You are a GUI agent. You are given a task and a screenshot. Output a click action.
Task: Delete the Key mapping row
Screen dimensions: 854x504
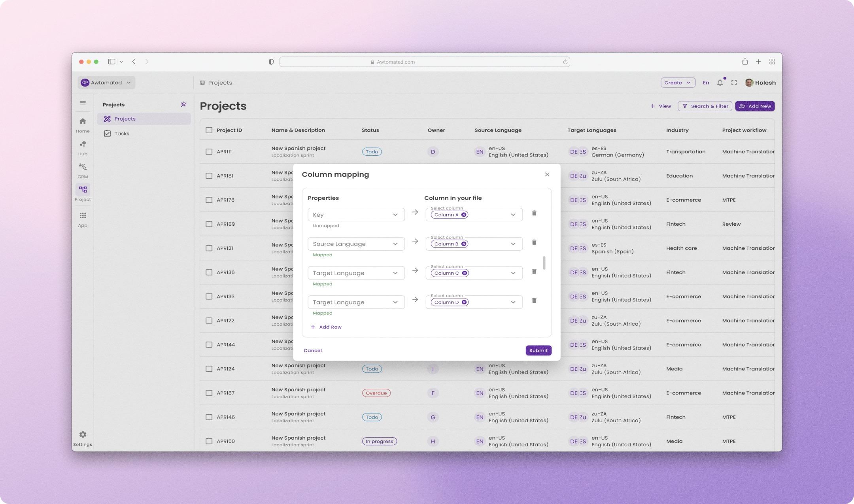(534, 213)
